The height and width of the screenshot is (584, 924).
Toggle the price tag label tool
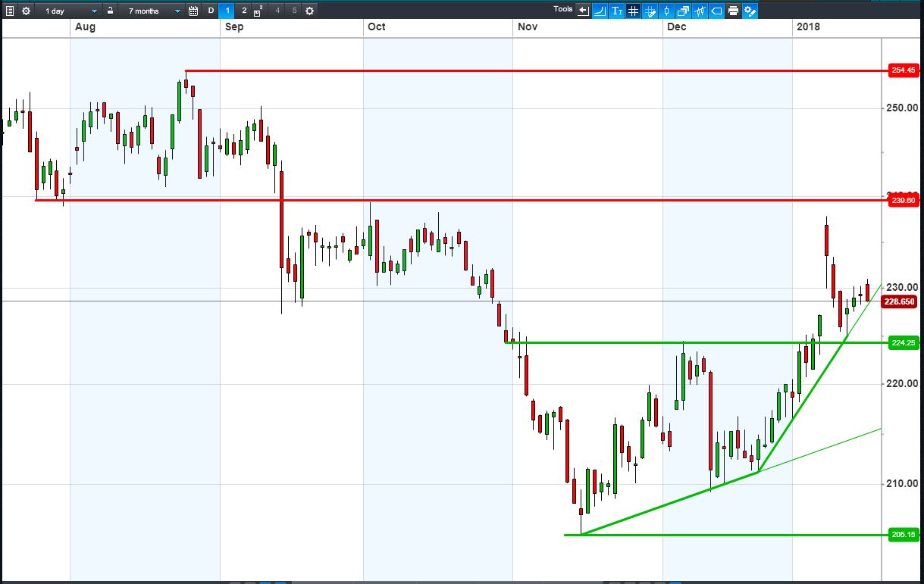pyautogui.click(x=716, y=11)
